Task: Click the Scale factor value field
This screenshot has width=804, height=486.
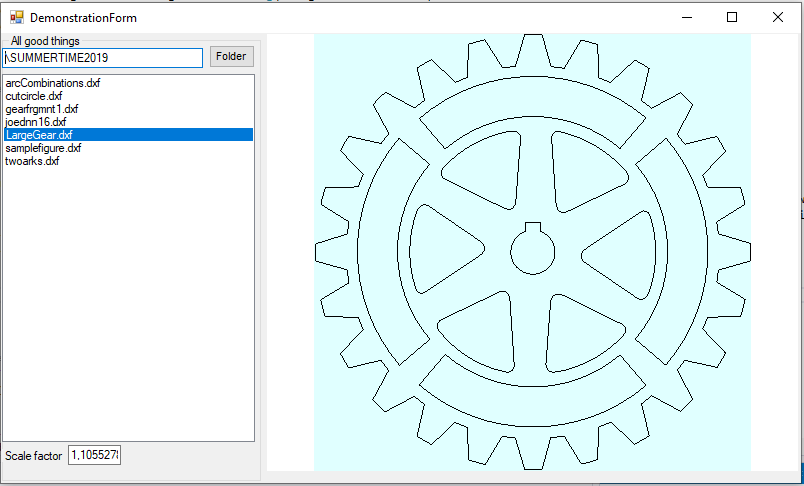Action: coord(94,455)
